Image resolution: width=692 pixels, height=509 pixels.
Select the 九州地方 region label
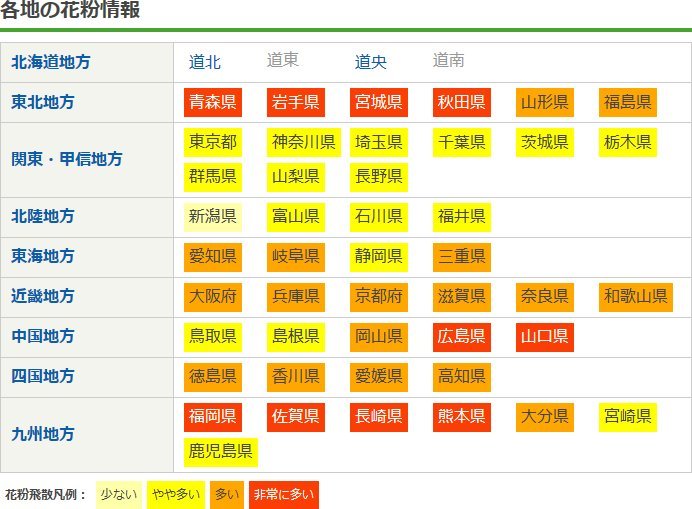point(43,434)
